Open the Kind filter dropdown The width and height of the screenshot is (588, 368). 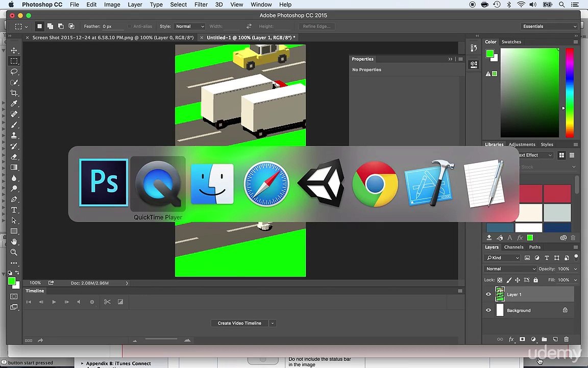point(503,258)
